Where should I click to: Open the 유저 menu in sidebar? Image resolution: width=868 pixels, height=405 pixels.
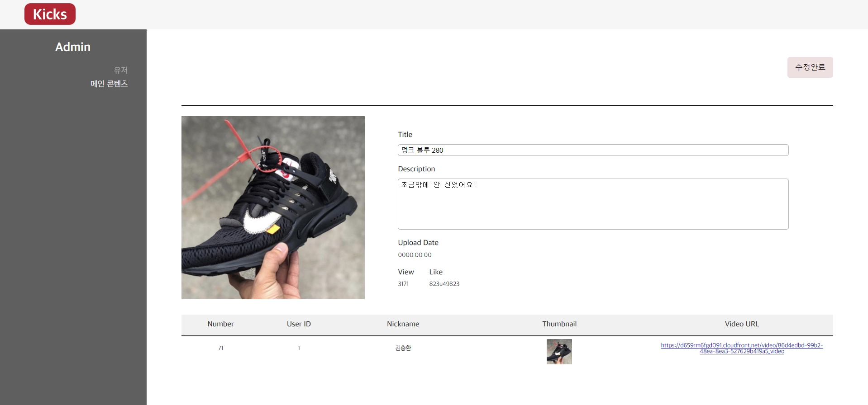pyautogui.click(x=121, y=70)
